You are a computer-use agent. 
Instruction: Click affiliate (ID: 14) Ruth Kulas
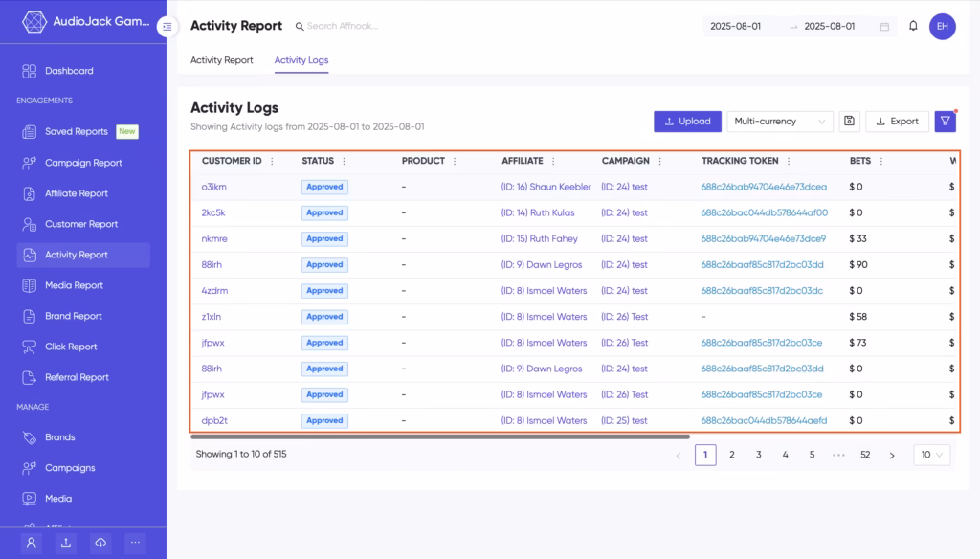pyautogui.click(x=538, y=212)
